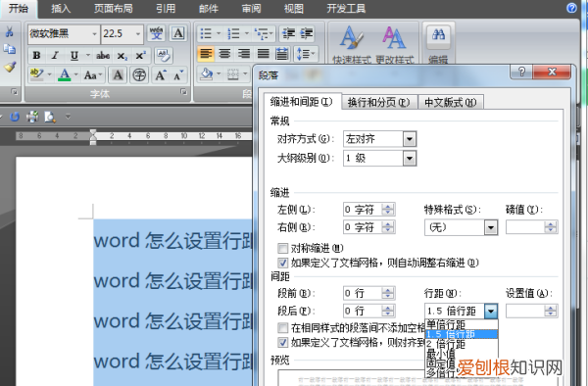Click the character border A icon
The image size is (588, 386).
tap(178, 33)
